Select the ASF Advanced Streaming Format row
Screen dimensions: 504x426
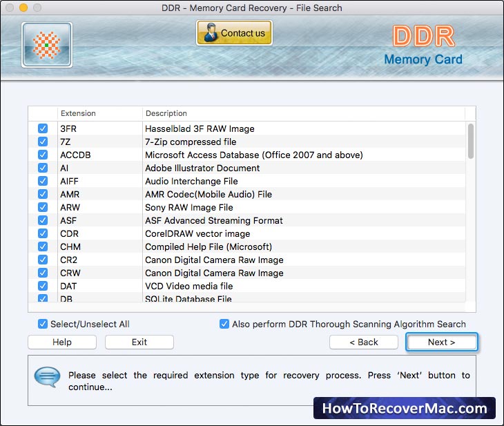[247, 220]
